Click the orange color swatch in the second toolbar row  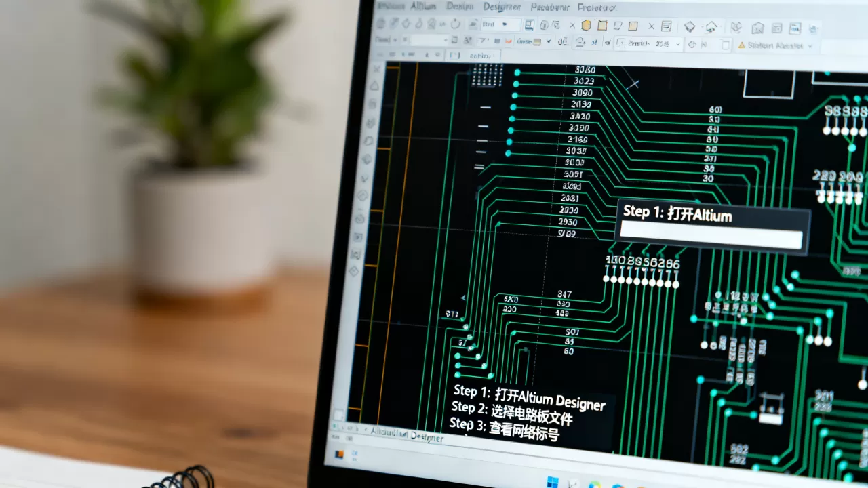(x=537, y=42)
